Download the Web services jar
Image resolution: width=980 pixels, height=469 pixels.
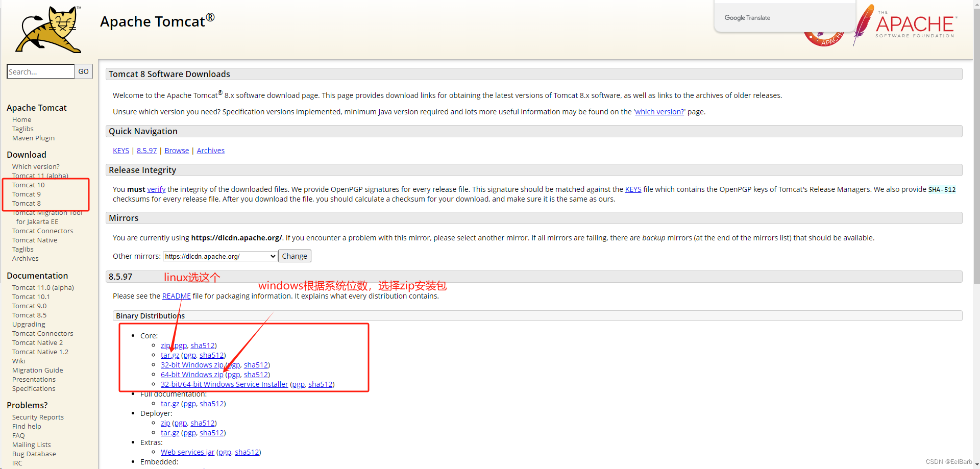(x=188, y=452)
